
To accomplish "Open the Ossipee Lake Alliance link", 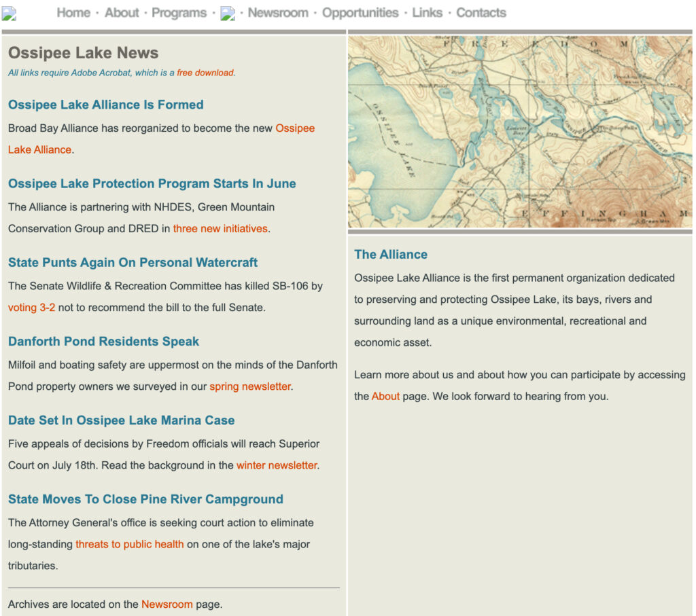I will coord(294,128).
